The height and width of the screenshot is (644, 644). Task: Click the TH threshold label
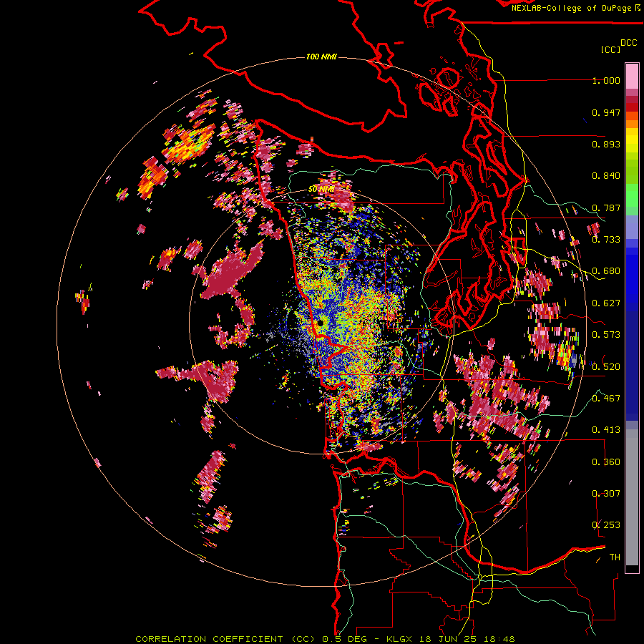coord(615,557)
